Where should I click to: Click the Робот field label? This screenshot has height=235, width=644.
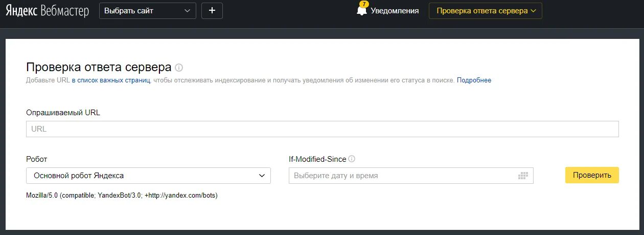[36, 159]
